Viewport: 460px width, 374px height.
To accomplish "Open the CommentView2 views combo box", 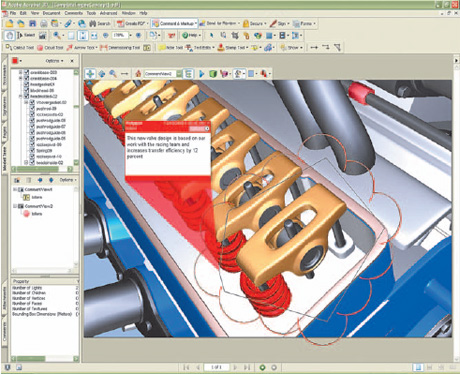I will [163, 74].
